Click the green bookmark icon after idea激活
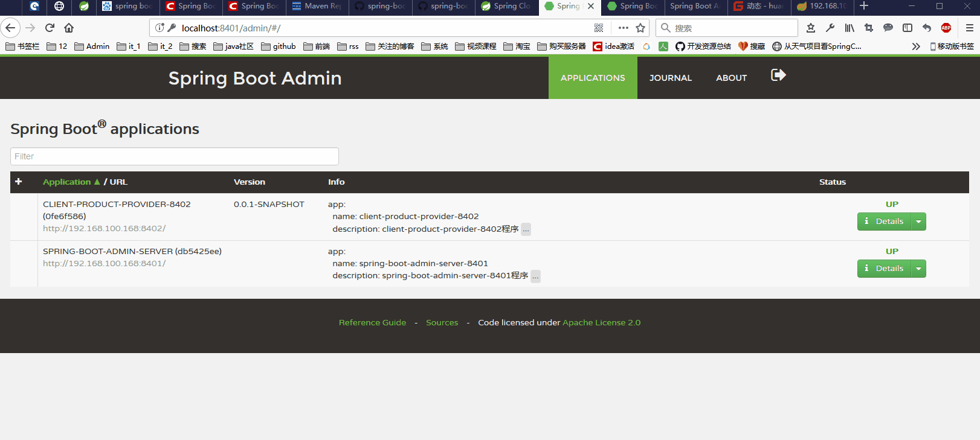This screenshot has height=440, width=980. [x=663, y=46]
